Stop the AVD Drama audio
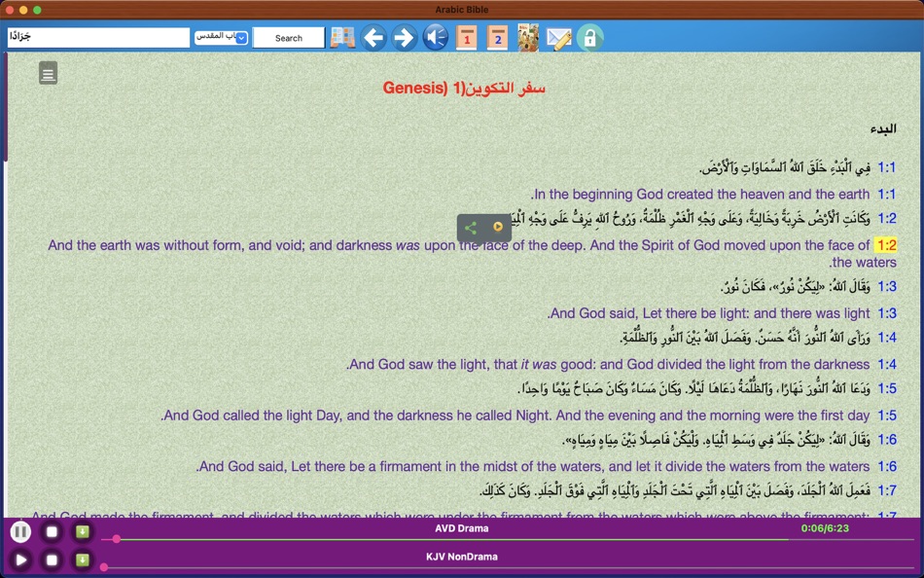Viewport: 924px width, 578px height. 53,532
